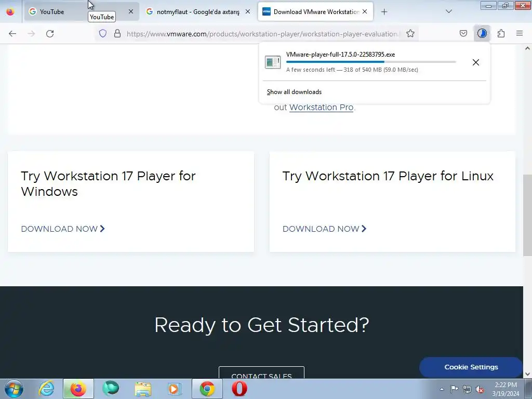
Task: Click the muted volume tray icon
Action: tap(480, 389)
